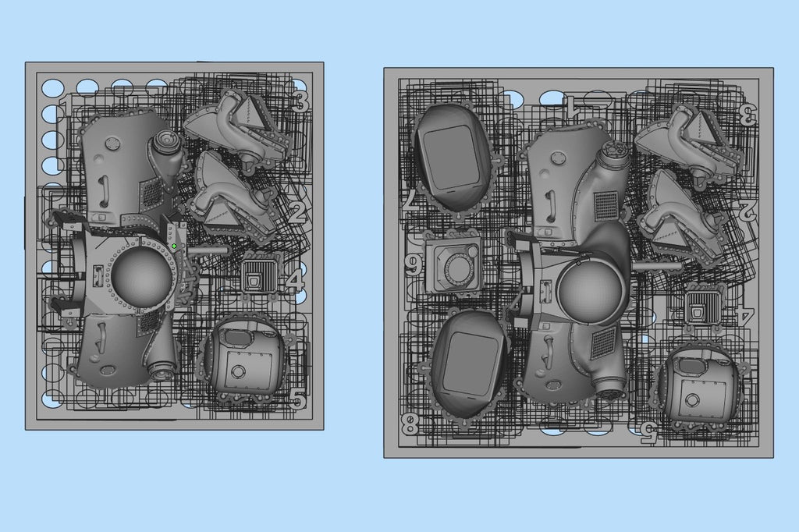
Task: Select the green point marker on left plate
Action: pyautogui.click(x=174, y=246)
